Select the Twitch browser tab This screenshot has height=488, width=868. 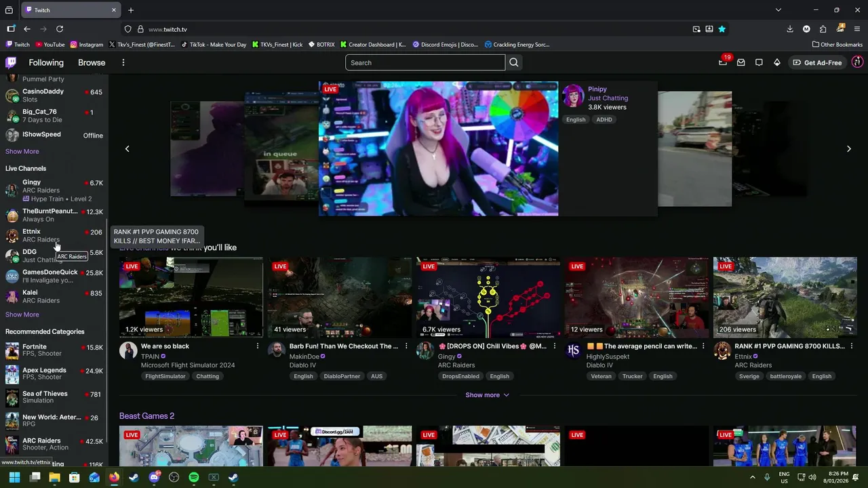coord(70,10)
